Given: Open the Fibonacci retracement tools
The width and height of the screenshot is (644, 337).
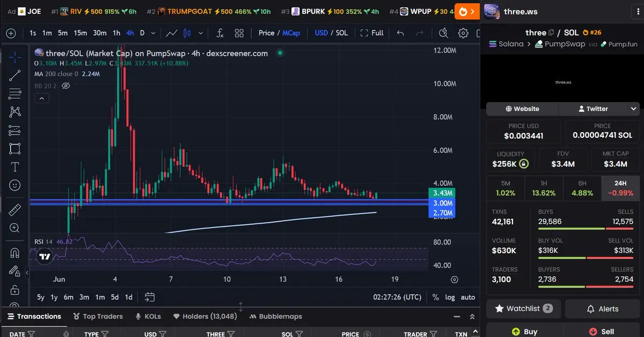Looking at the screenshot, I should 14,93.
